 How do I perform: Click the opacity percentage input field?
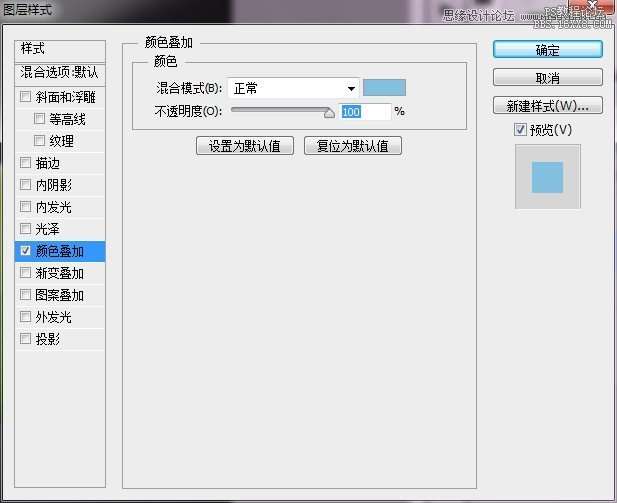pyautogui.click(x=365, y=112)
